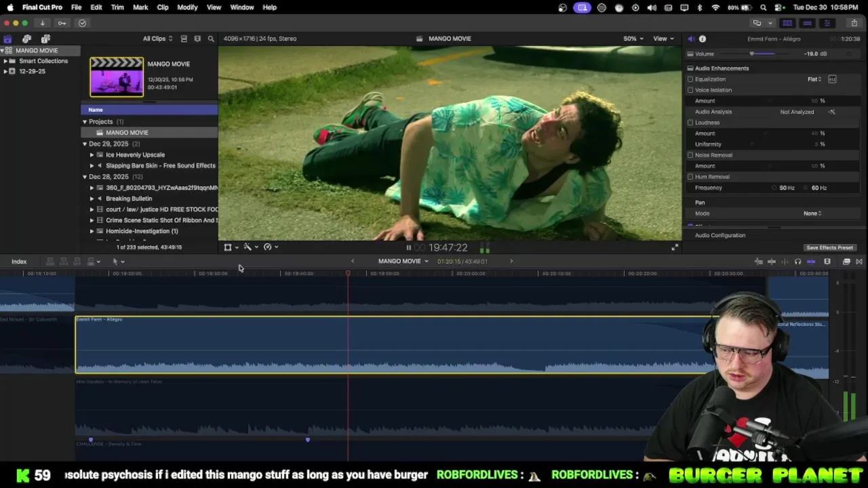Screen dimensions: 868x488
Task: Open the Trim menu
Action: pyautogui.click(x=117, y=7)
